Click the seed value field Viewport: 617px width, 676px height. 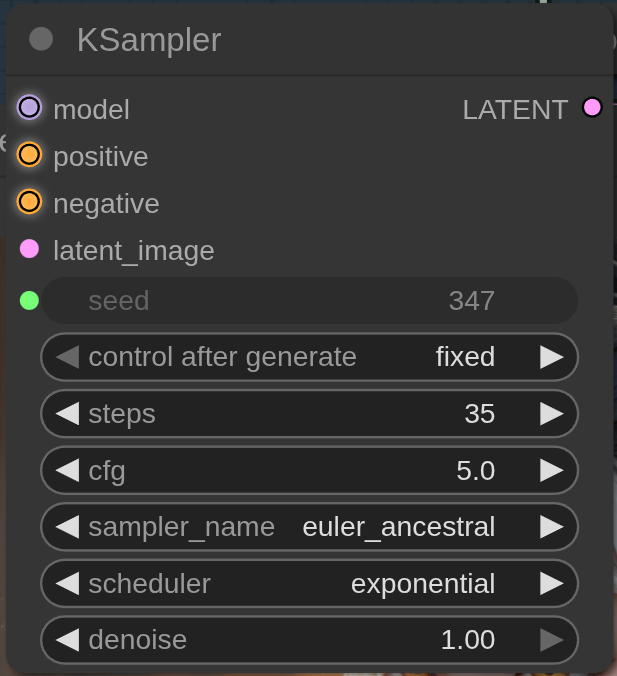click(x=310, y=300)
